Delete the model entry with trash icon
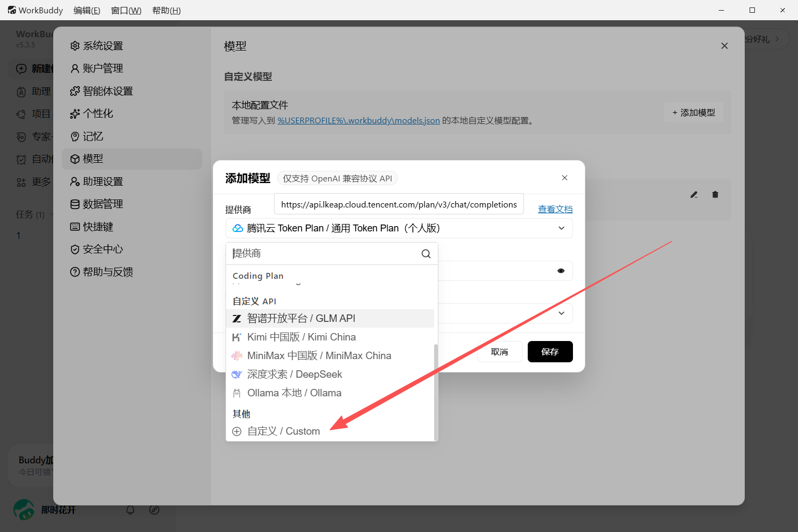Viewport: 798px width, 532px height. pos(715,195)
